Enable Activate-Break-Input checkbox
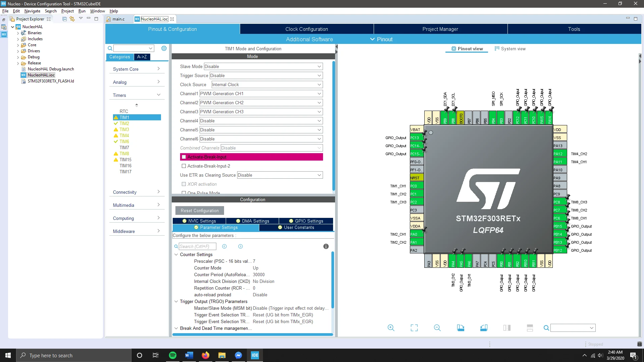 tap(184, 157)
